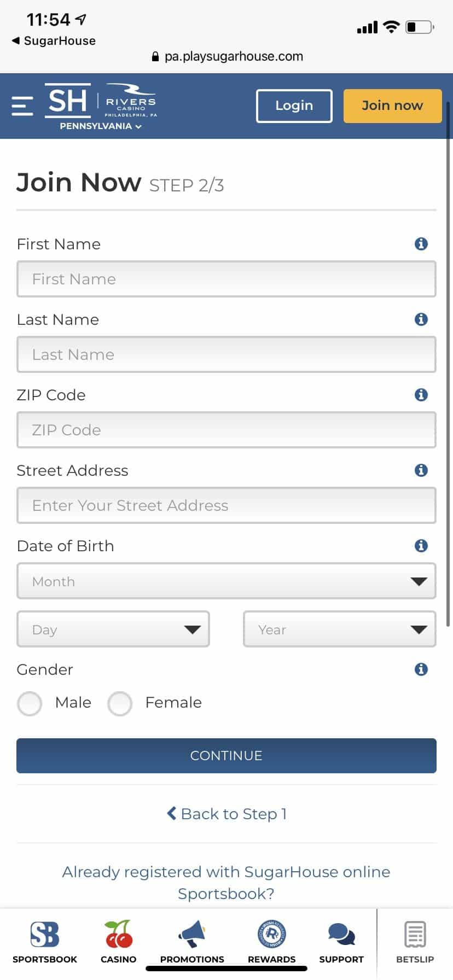453x980 pixels.
Task: Open the Sportsbook icon in bottom bar
Action: (45, 935)
